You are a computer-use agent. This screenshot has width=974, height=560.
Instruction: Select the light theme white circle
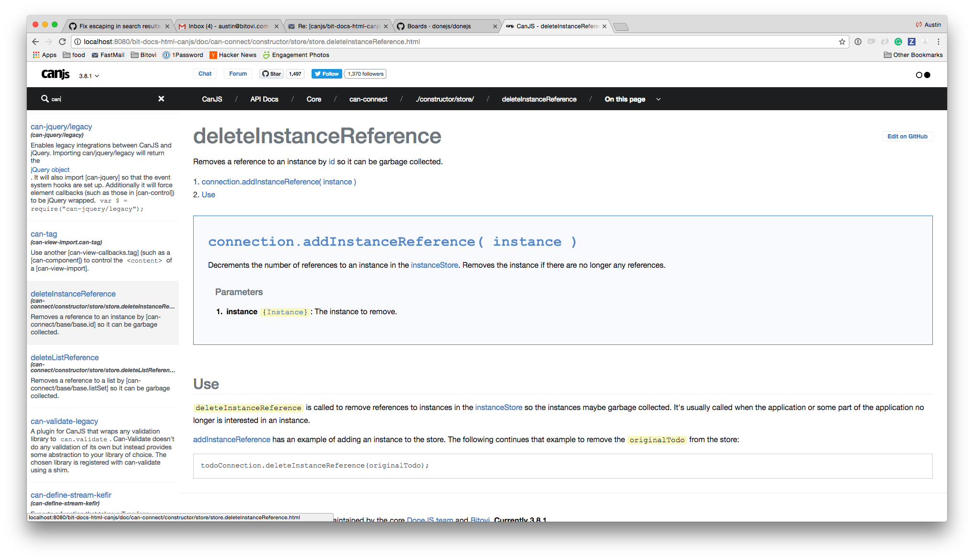pyautogui.click(x=919, y=75)
